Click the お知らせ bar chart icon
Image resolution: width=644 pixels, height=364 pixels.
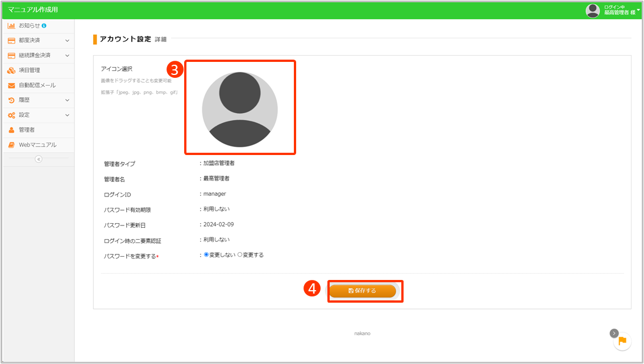(x=11, y=26)
